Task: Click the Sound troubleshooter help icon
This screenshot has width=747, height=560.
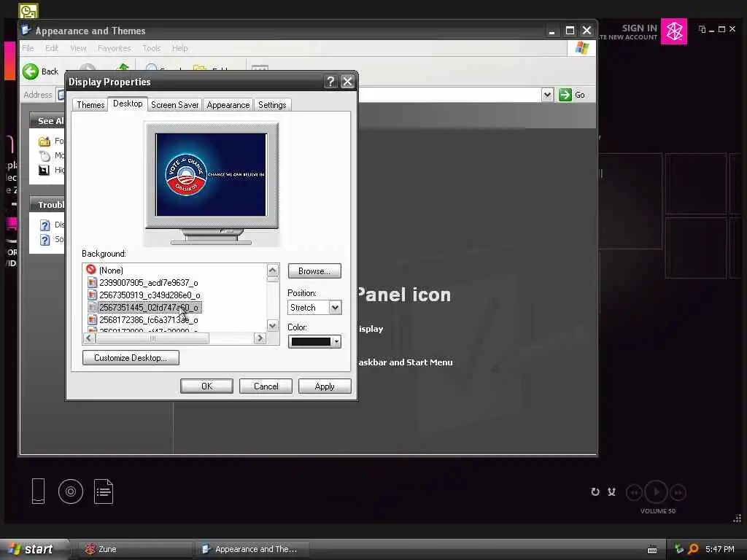Action: pyautogui.click(x=44, y=239)
